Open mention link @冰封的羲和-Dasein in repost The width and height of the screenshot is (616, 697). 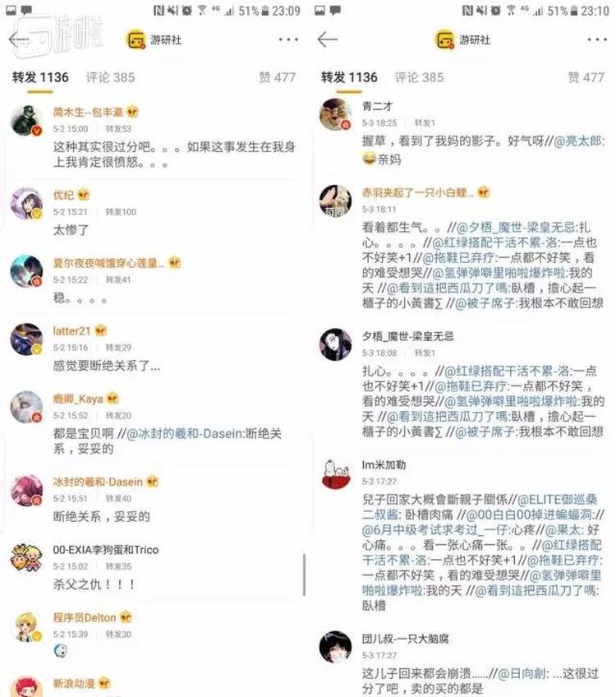pyautogui.click(x=186, y=433)
